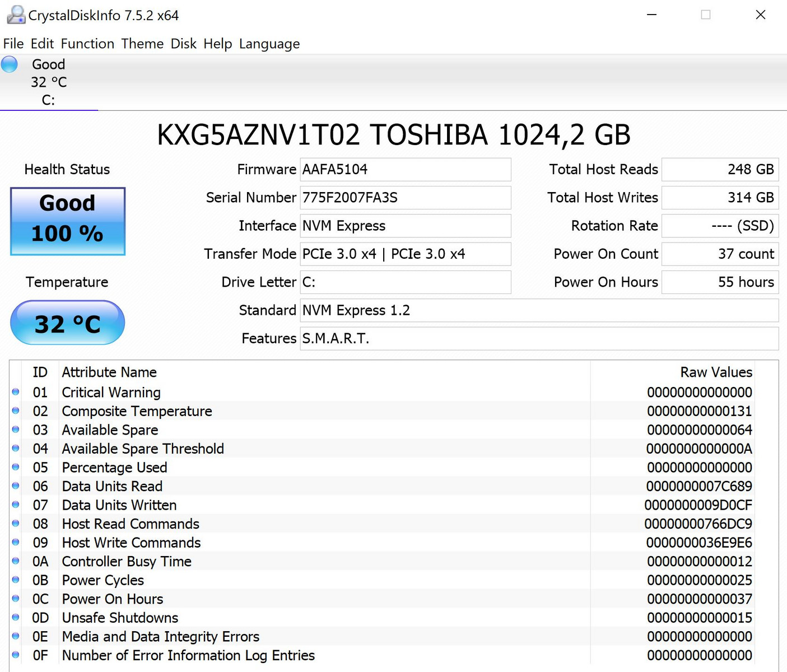Open the Disk menu
This screenshot has height=672, width=787.
184,44
